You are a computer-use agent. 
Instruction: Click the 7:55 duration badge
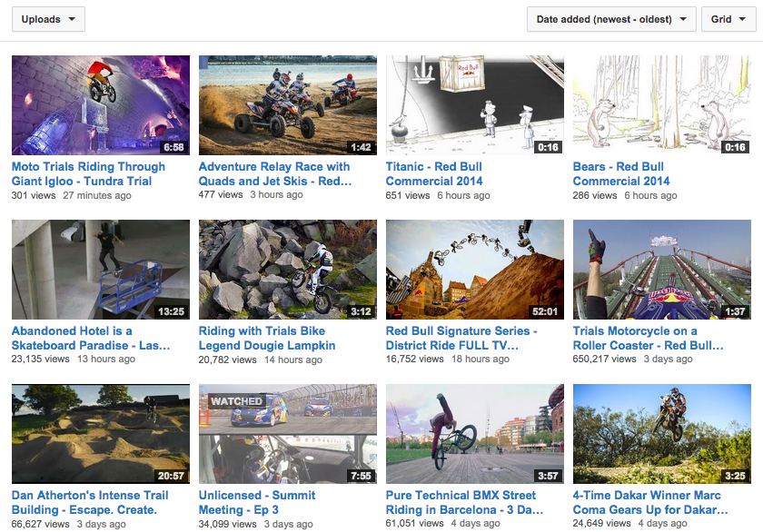pos(361,476)
